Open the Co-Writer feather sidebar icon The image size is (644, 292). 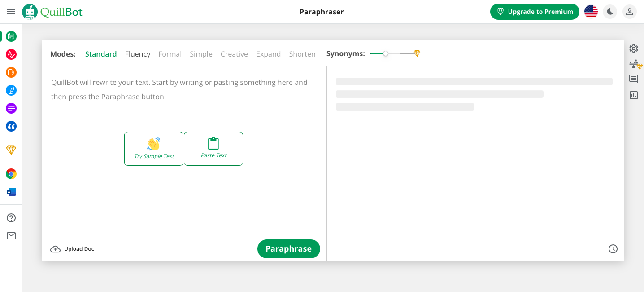[x=11, y=90]
